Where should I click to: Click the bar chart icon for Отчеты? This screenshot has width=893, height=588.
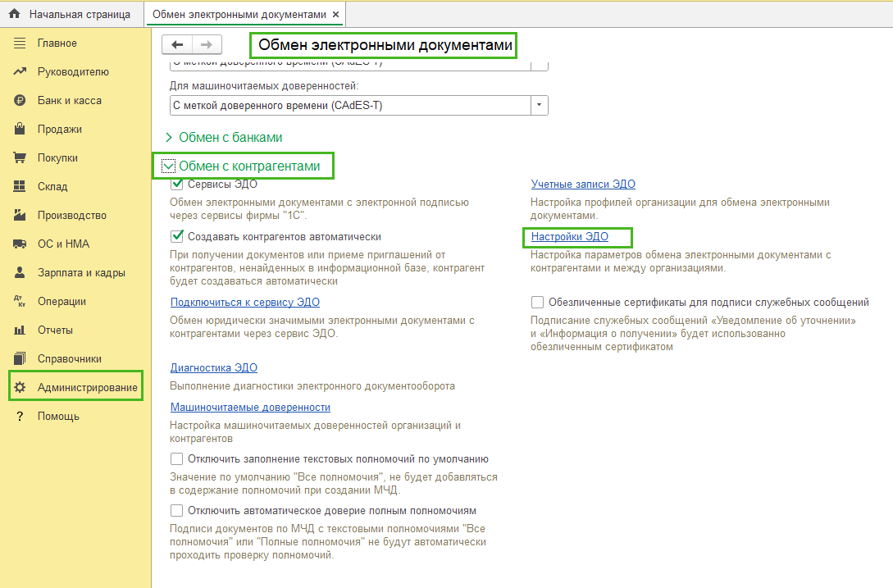point(20,330)
